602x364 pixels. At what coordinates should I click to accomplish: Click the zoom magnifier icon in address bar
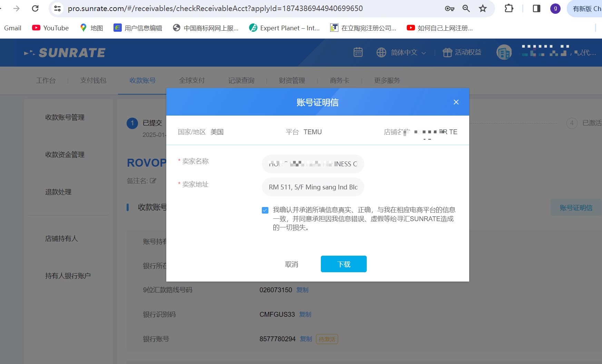point(466,8)
